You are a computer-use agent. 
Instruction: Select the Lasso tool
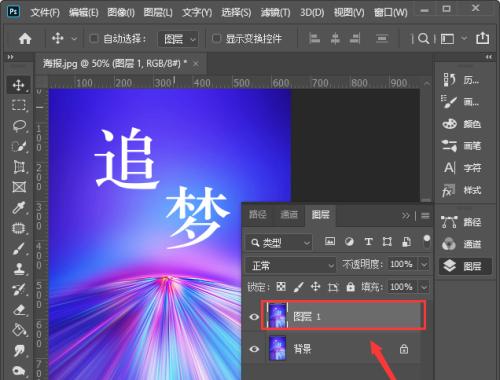19,126
